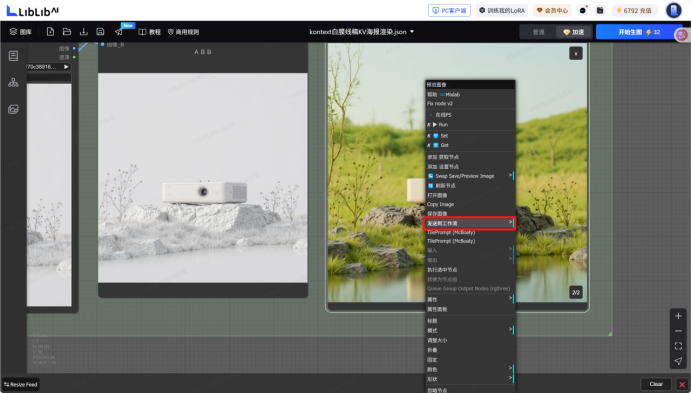Zoom in canvas with plus icon
The image size is (691, 393).
(x=678, y=315)
